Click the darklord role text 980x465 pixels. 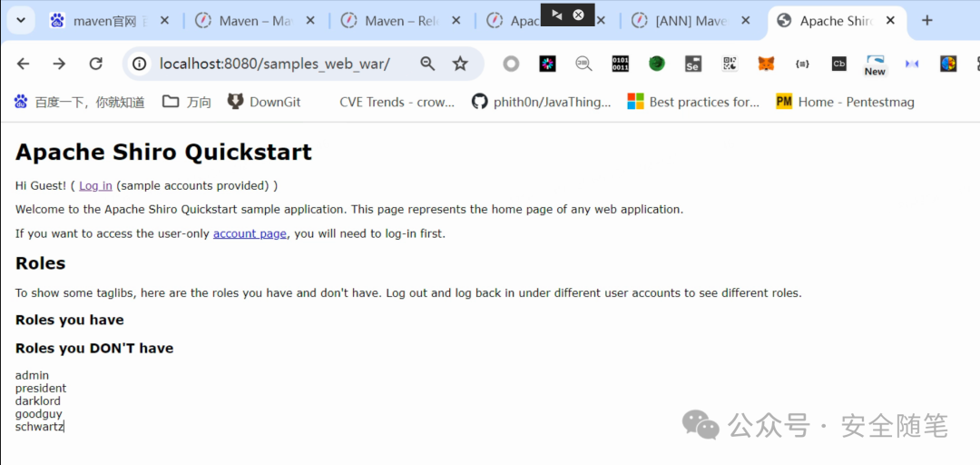click(37, 401)
